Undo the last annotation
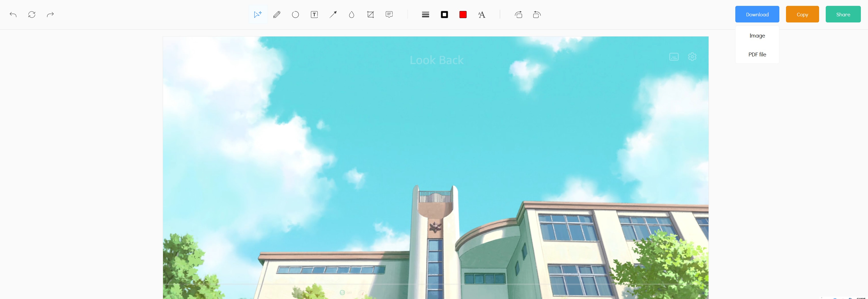The image size is (868, 299). tap(13, 15)
